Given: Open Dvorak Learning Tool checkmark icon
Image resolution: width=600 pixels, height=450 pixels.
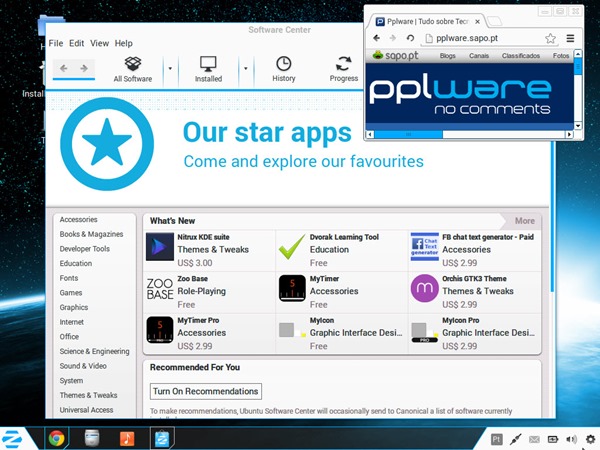Looking at the screenshot, I should tap(292, 247).
